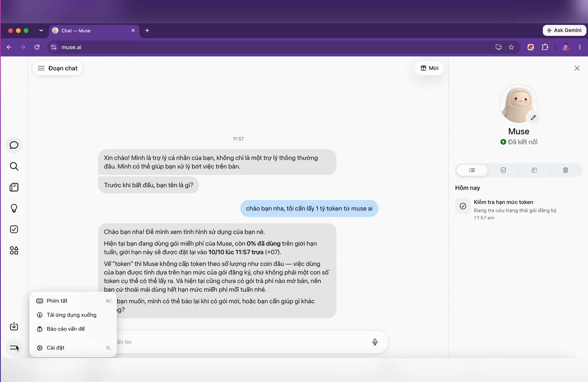Click the Hôm nay heading
588x382 pixels.
(x=467, y=188)
